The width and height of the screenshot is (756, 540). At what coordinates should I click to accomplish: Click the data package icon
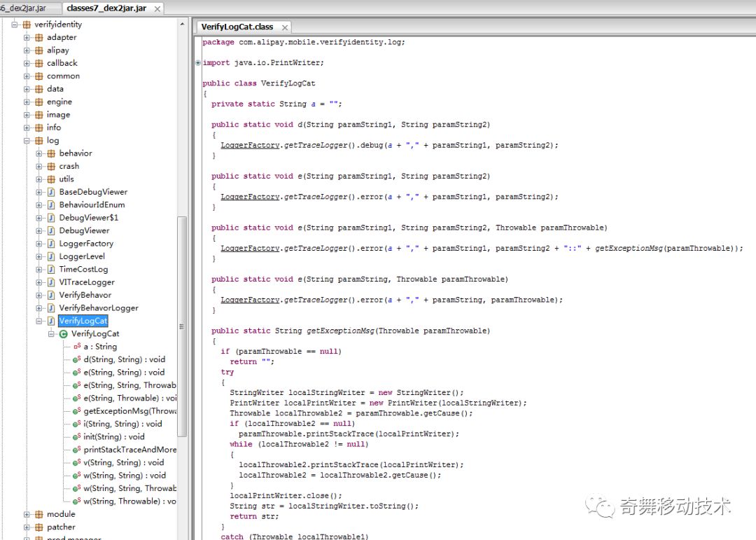[x=39, y=89]
